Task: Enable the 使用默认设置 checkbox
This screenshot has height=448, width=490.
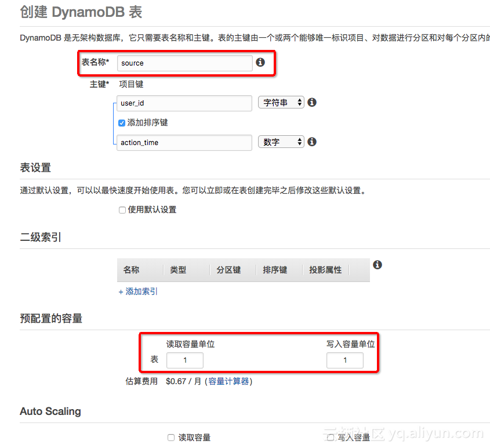Action: click(x=122, y=209)
